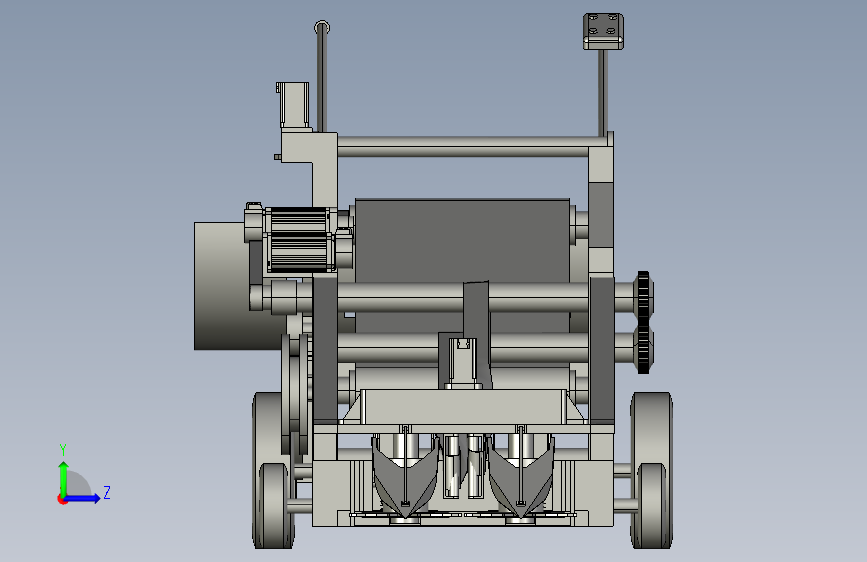867x562 pixels.
Task: Click the blue Z axis arrow of the triad
Action: coord(83,498)
